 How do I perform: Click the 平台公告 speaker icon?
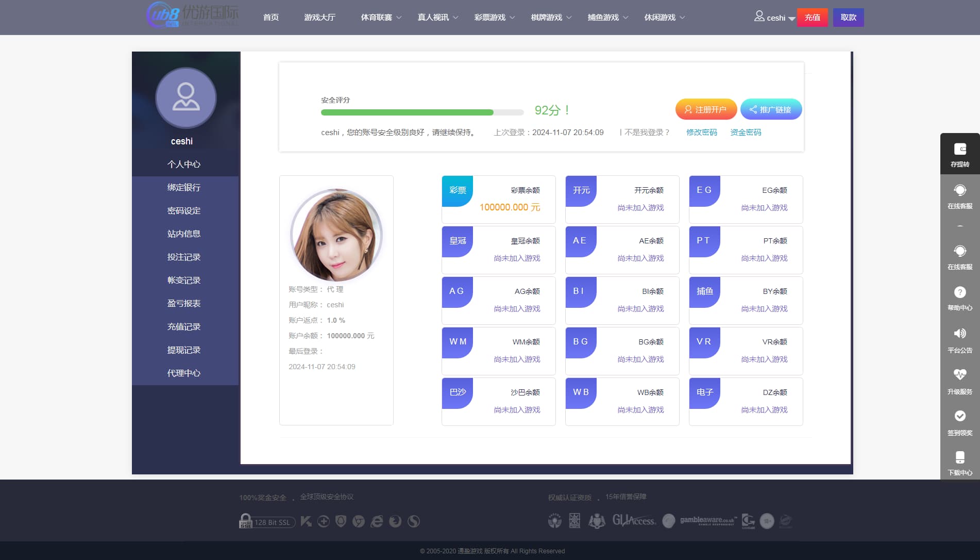click(x=959, y=334)
